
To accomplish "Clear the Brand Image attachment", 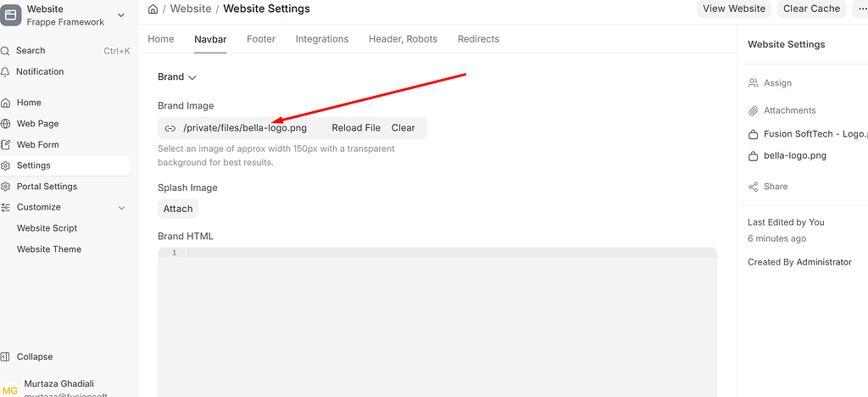I will tap(403, 128).
